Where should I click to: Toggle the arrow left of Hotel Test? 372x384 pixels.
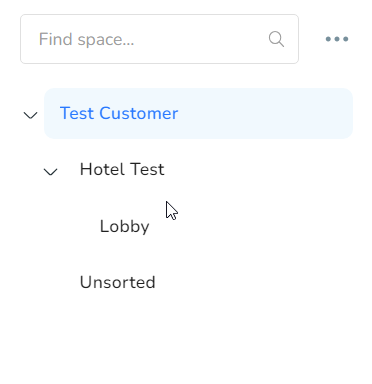[x=50, y=172]
